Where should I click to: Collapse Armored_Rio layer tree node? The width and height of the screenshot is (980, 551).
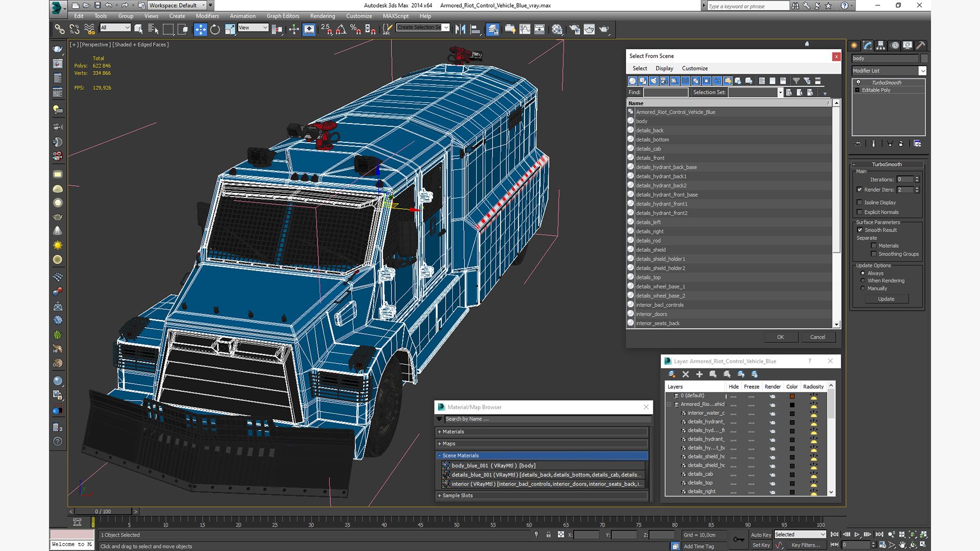669,405
